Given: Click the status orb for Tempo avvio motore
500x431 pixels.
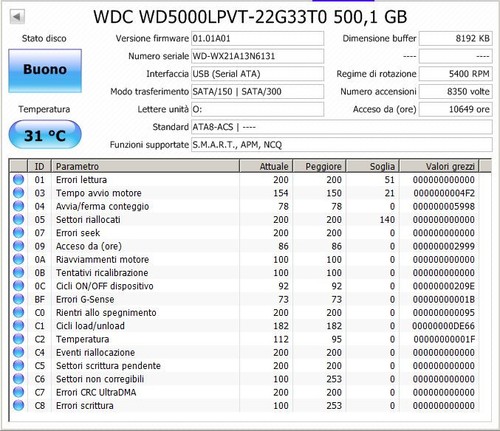Looking at the screenshot, I should coord(19,193).
